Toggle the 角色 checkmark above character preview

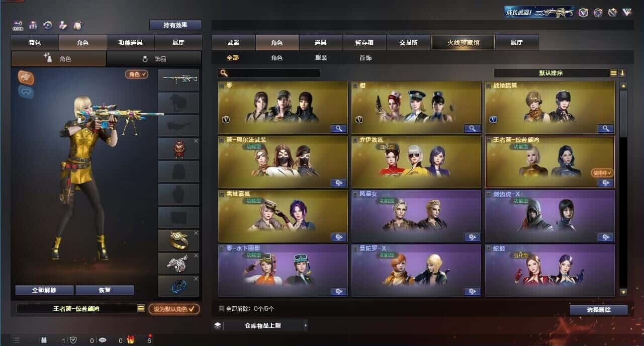[x=137, y=74]
